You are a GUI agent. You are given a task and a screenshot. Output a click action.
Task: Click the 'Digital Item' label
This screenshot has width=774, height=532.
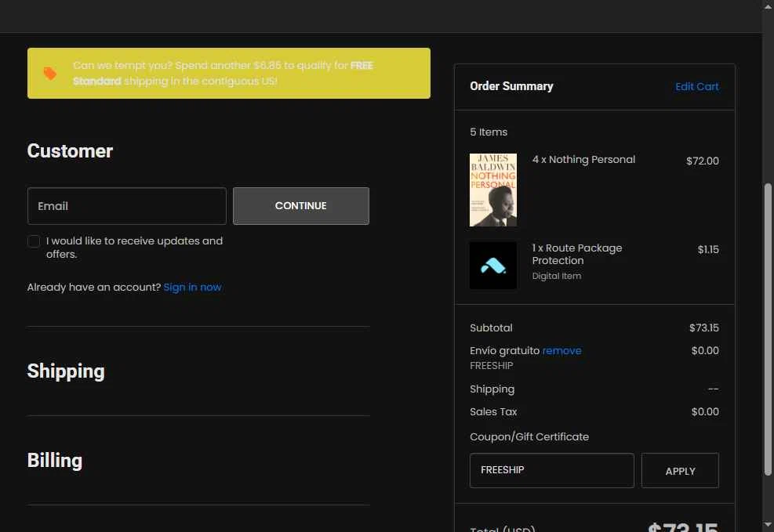[557, 276]
